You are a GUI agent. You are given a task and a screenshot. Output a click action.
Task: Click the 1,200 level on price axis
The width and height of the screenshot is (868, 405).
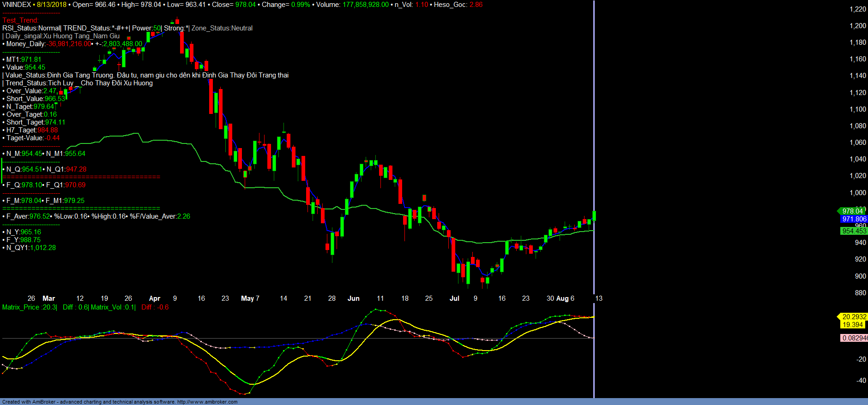click(857, 26)
